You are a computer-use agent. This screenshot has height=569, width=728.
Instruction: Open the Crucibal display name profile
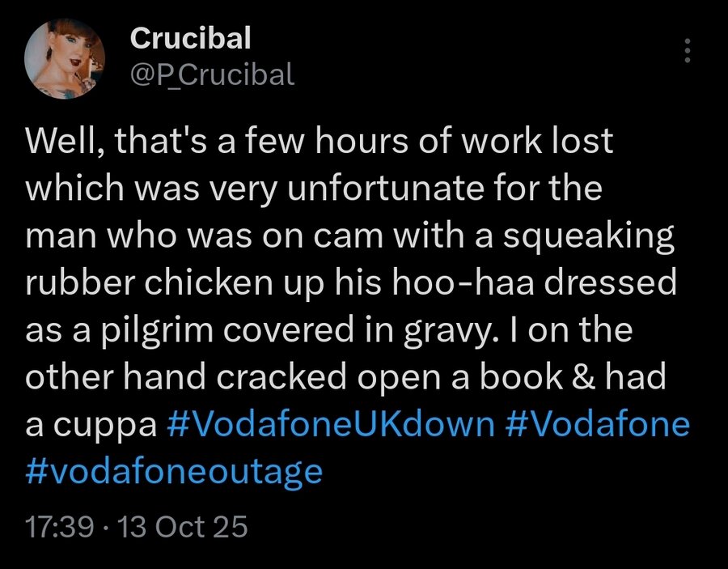pyautogui.click(x=190, y=36)
